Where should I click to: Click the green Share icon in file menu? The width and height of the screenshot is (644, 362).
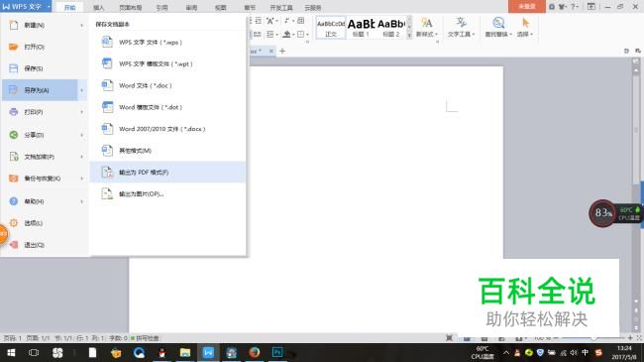coord(14,135)
